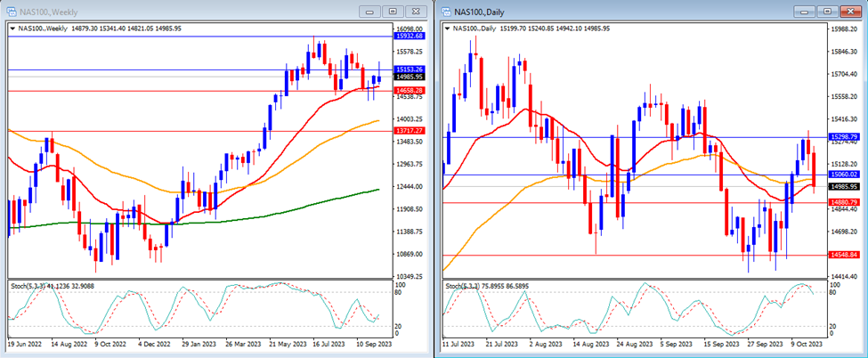Minimize the NAS100 Weekly chart window
The height and width of the screenshot is (358, 868).
[x=370, y=12]
